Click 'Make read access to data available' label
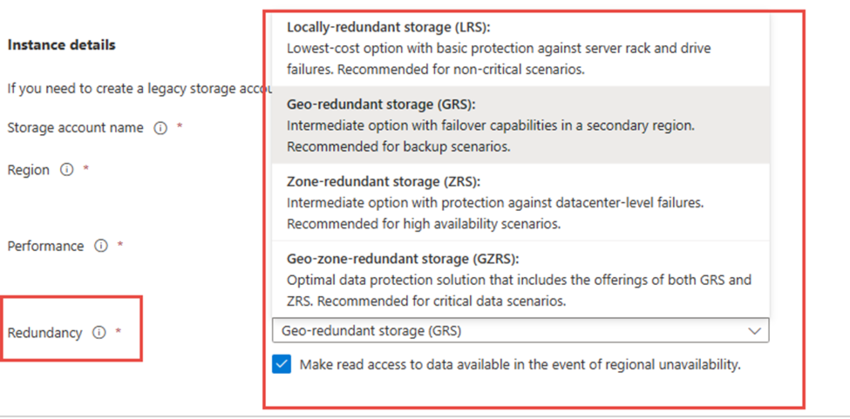 (520, 365)
